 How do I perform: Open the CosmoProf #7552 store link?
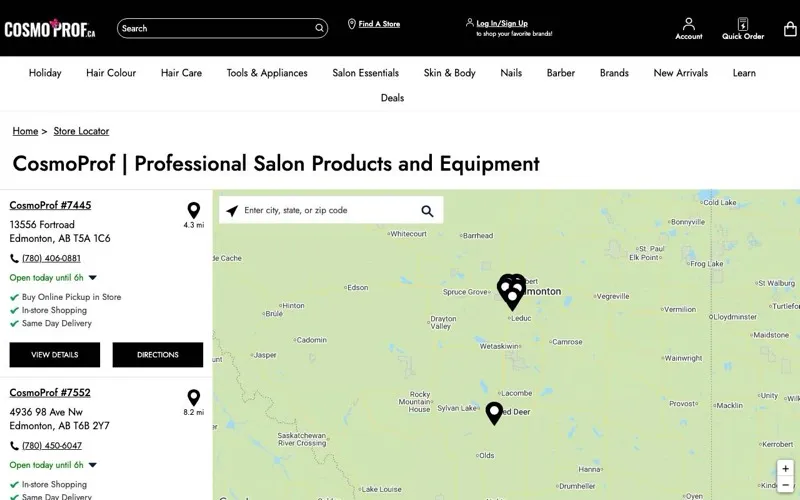(x=50, y=392)
